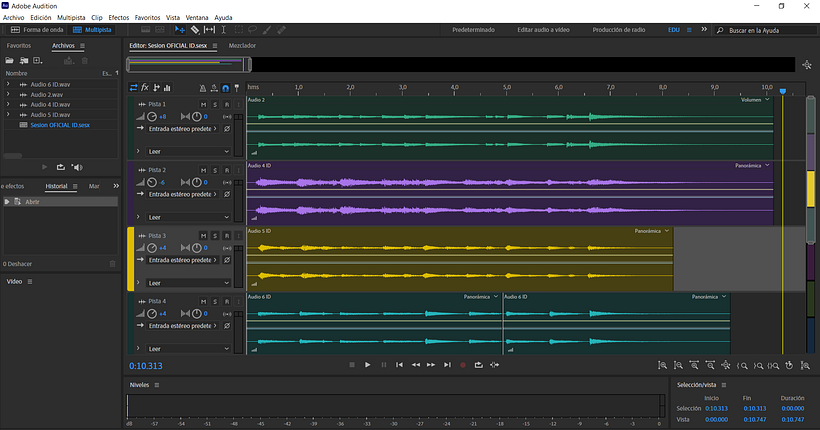Click the timecode display 0:10.313
Image resolution: width=820 pixels, height=430 pixels.
(146, 366)
